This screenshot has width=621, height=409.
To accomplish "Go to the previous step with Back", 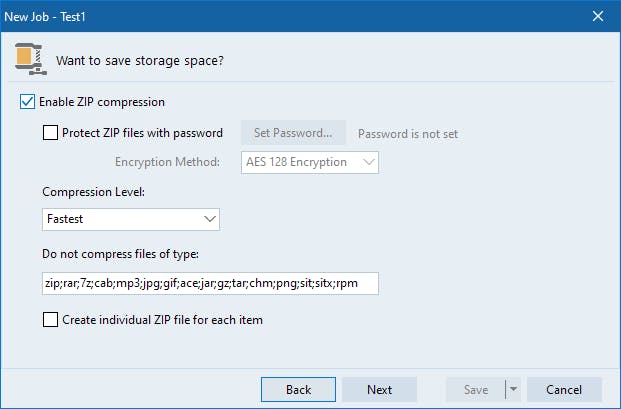I will tap(298, 390).
